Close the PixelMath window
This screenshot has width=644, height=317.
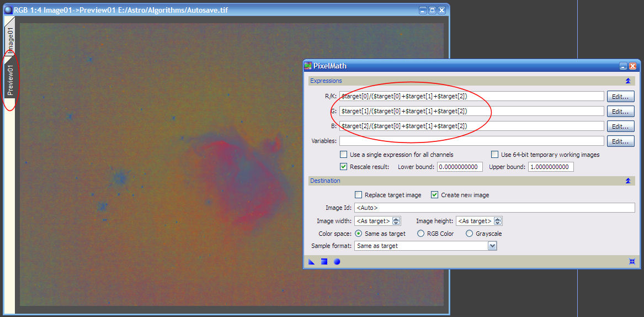tap(632, 66)
